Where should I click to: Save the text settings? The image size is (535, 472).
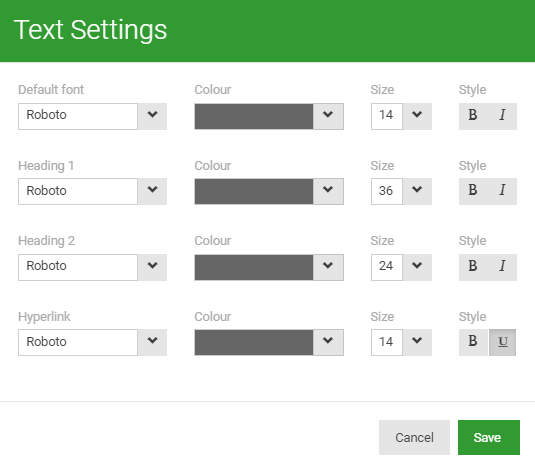coord(489,437)
